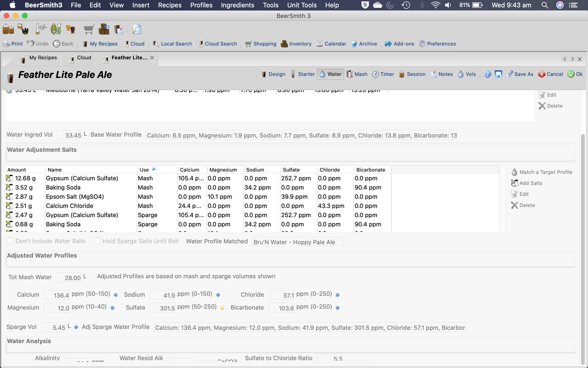Open My Recipes from the toolbar

pyautogui.click(x=100, y=44)
